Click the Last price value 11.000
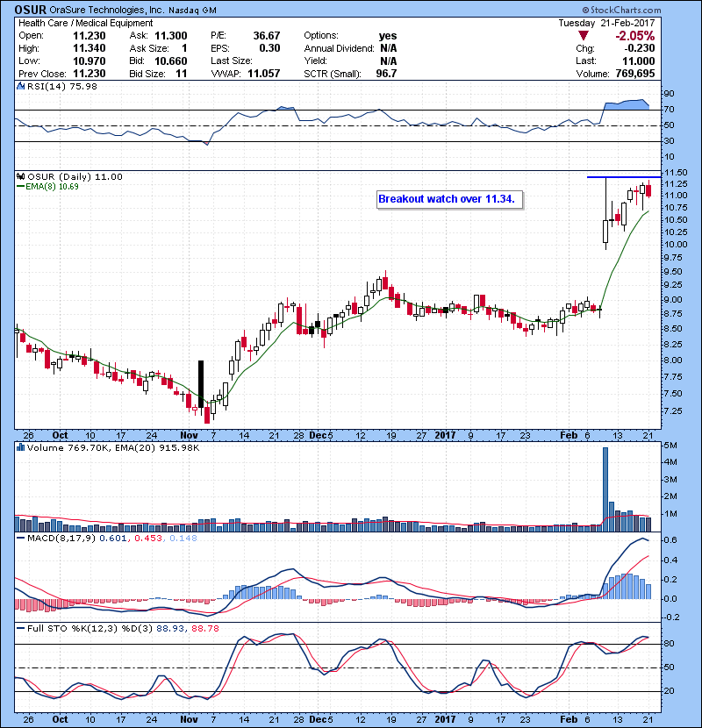702x728 pixels. 639,61
